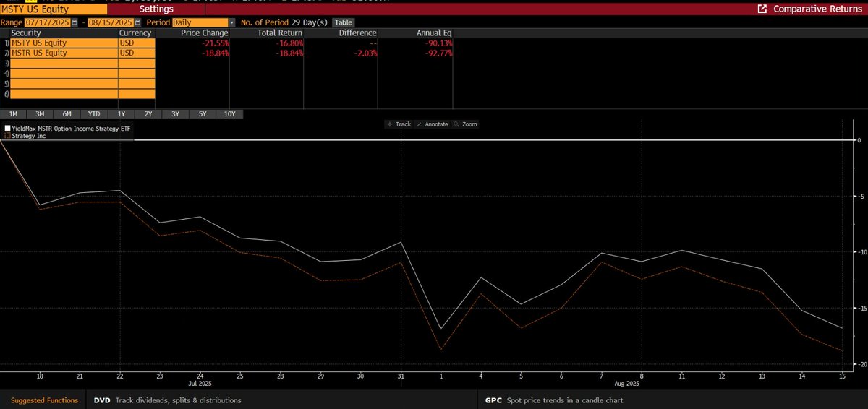
Task: Click the Period field showing Daily
Action: [200, 22]
